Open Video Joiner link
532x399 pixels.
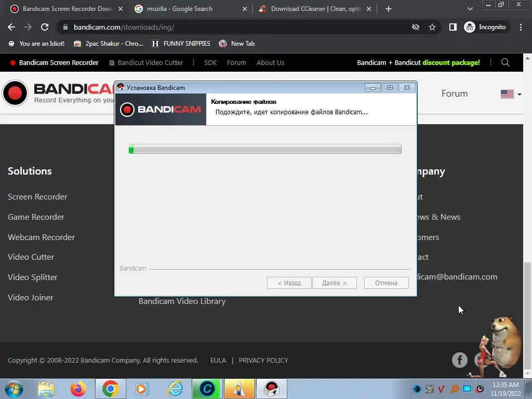coord(31,297)
